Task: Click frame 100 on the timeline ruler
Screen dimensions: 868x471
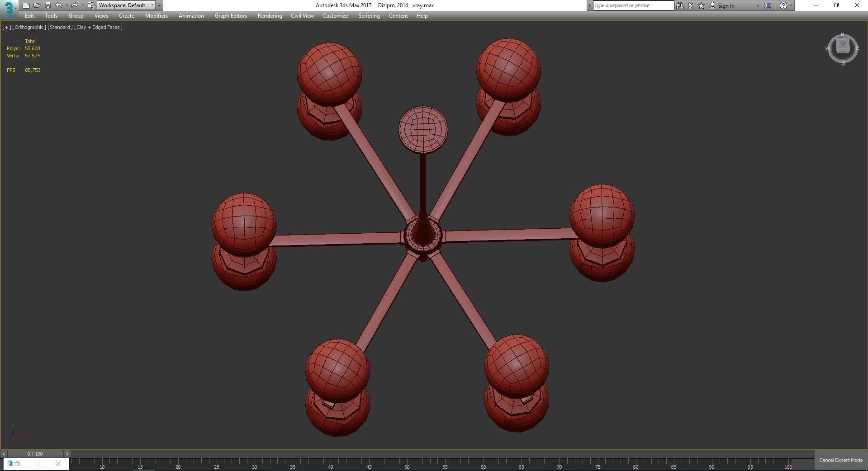Action: coord(788,467)
